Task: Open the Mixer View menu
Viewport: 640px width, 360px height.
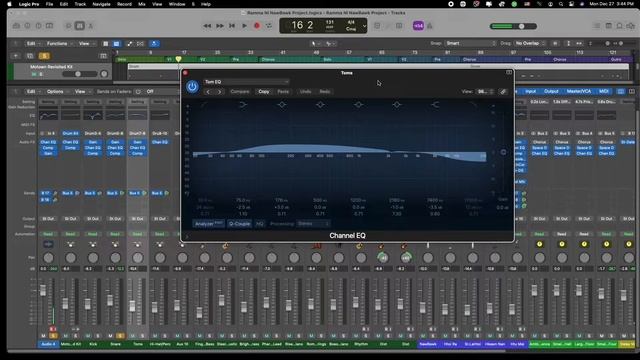Action: (x=82, y=91)
